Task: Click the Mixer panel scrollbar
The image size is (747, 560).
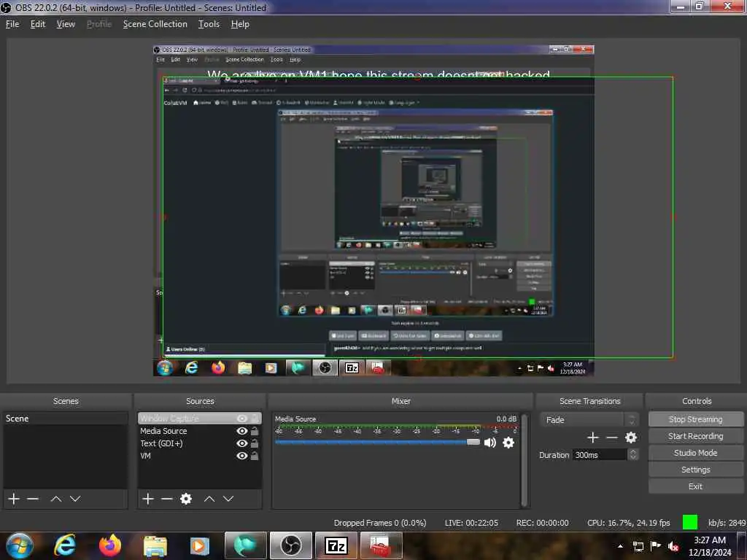Action: (x=525, y=460)
